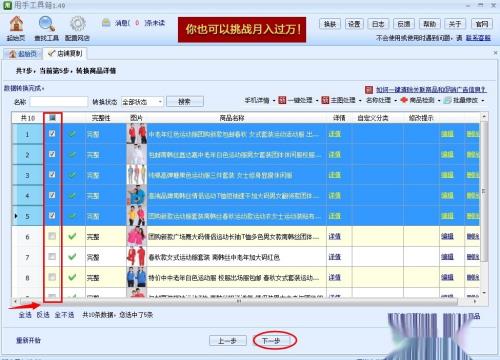500x360 pixels.
Task: Uncheck the checkbox in row 1
Action: tap(52, 133)
